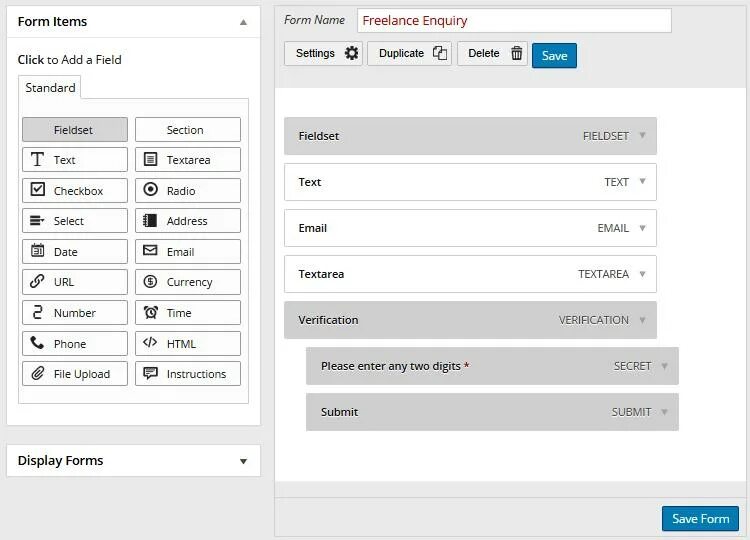Click the Save Form button
The image size is (750, 540).
click(x=700, y=518)
